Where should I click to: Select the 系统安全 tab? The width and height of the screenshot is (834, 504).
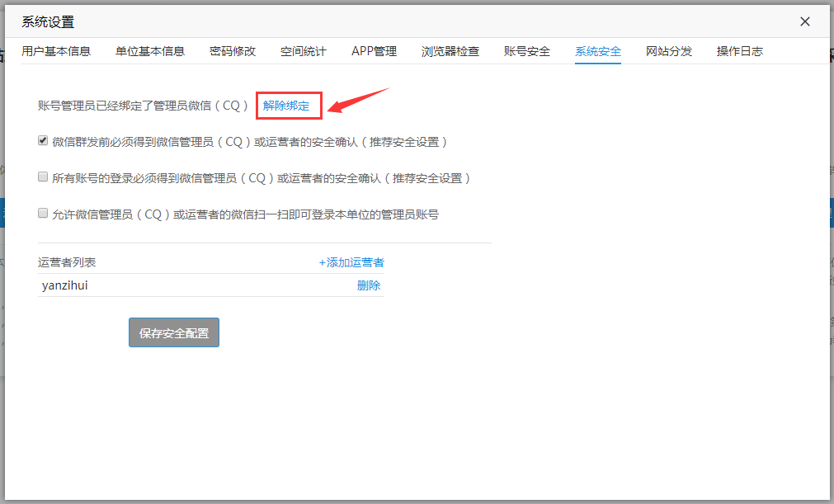tap(598, 51)
